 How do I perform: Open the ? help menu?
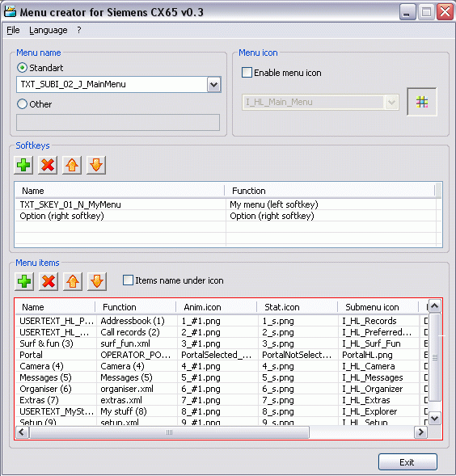[79, 30]
